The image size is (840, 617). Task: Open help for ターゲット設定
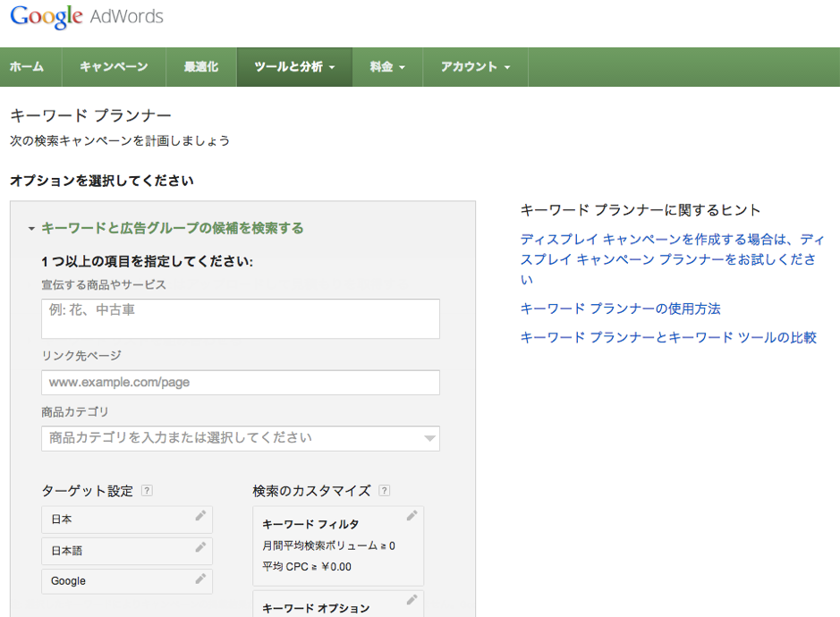click(x=147, y=491)
